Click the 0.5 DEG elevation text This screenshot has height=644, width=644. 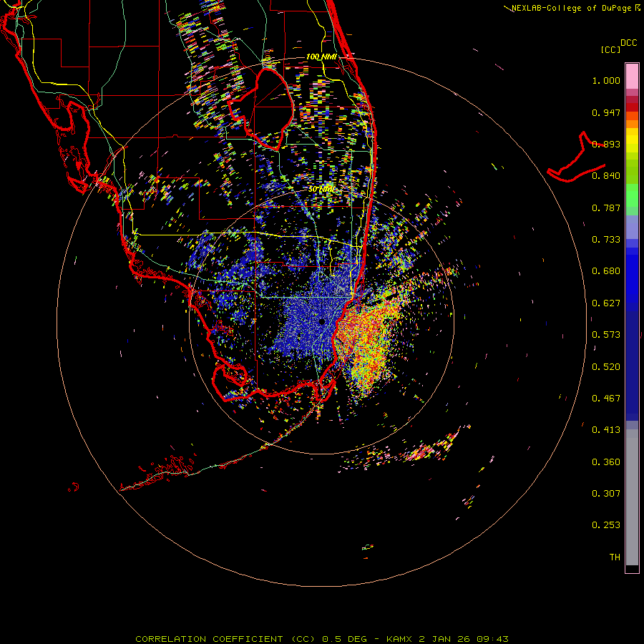click(x=344, y=639)
